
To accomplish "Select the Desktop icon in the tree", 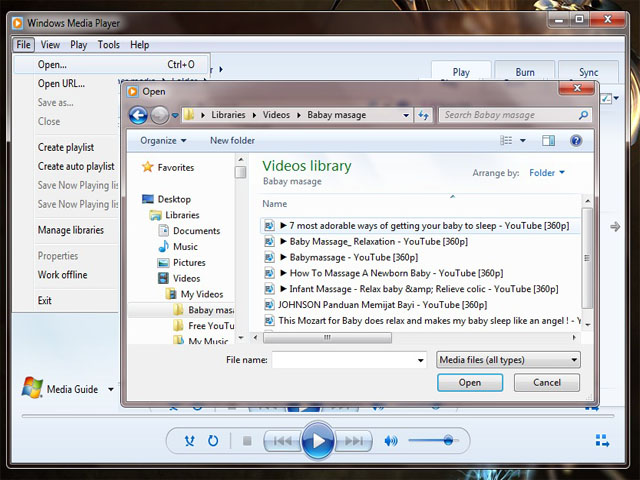I will (x=147, y=199).
